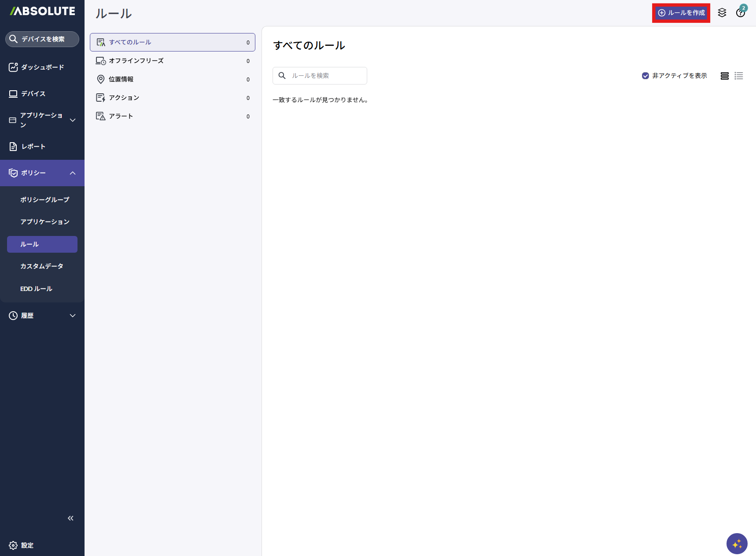Collapse the ポリシー section chevron
The height and width of the screenshot is (556, 756).
tap(73, 173)
